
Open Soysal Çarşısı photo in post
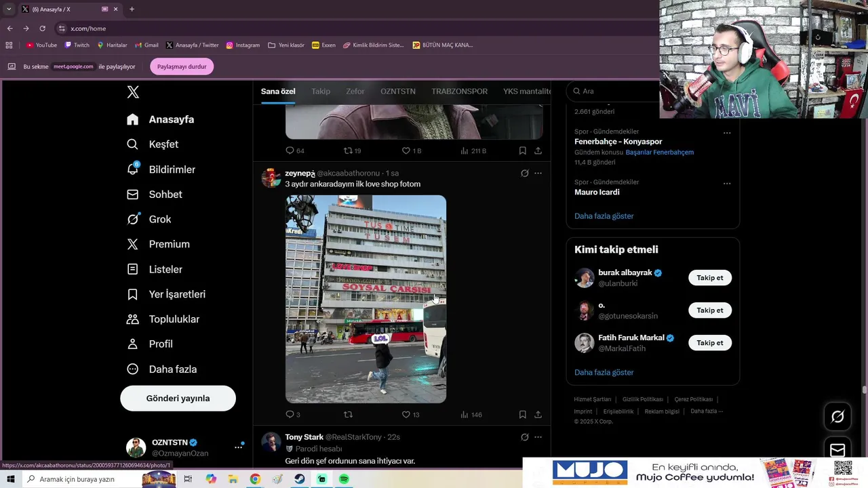click(x=366, y=299)
